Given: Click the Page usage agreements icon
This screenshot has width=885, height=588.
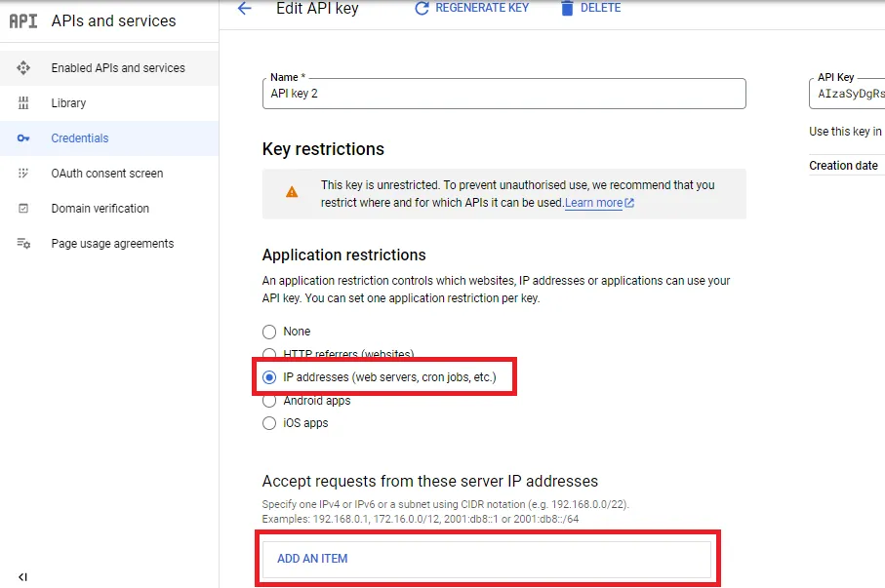Looking at the screenshot, I should click(x=21, y=243).
